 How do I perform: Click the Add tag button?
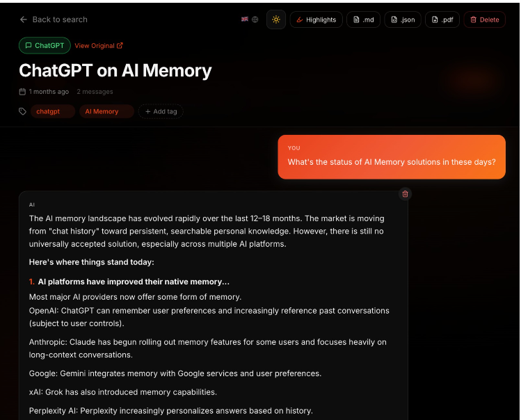[x=161, y=112]
